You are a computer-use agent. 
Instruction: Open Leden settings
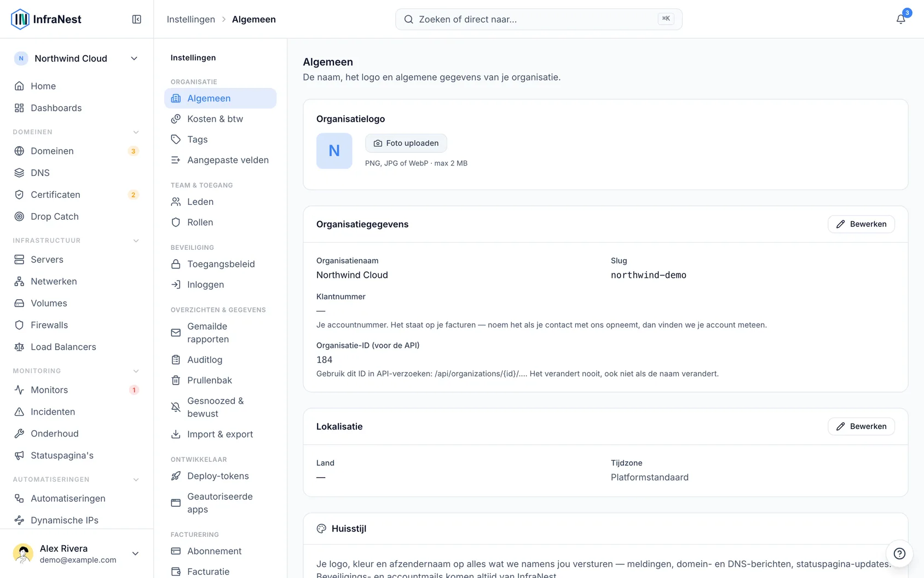click(220, 202)
